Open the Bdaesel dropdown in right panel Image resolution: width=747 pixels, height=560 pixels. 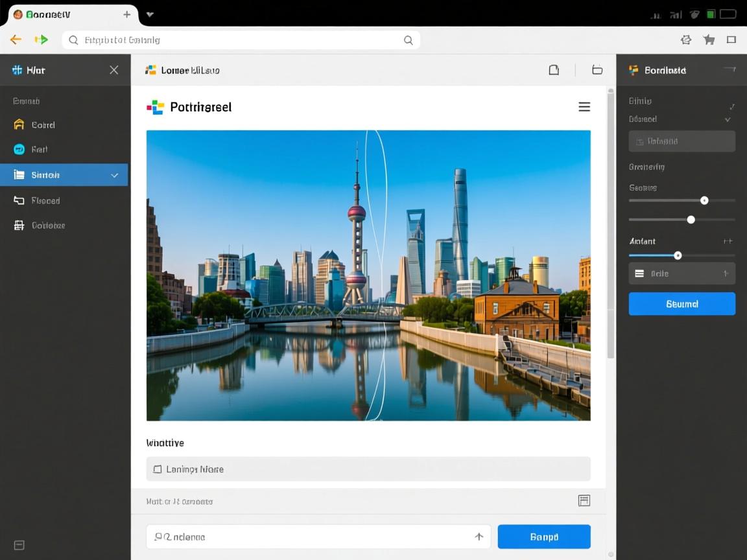(728, 119)
